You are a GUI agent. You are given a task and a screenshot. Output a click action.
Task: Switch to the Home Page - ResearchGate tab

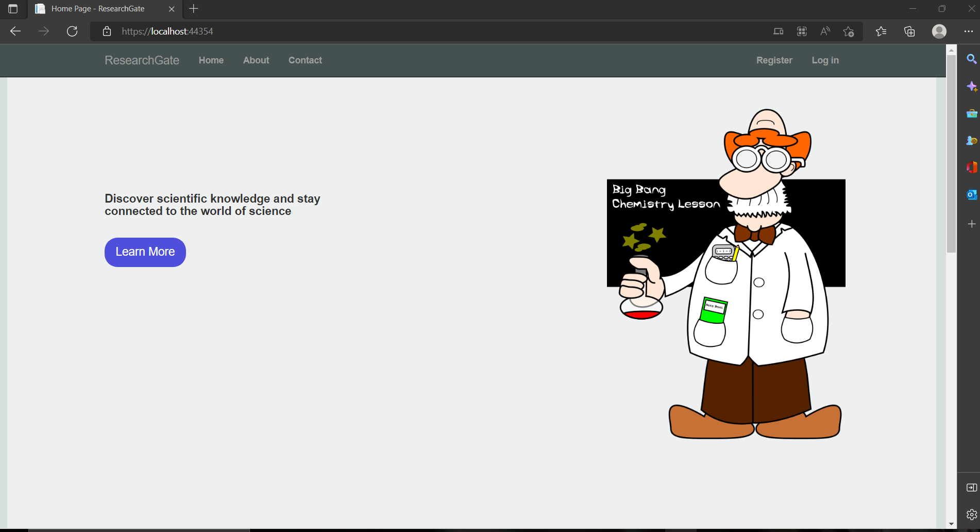coord(98,9)
